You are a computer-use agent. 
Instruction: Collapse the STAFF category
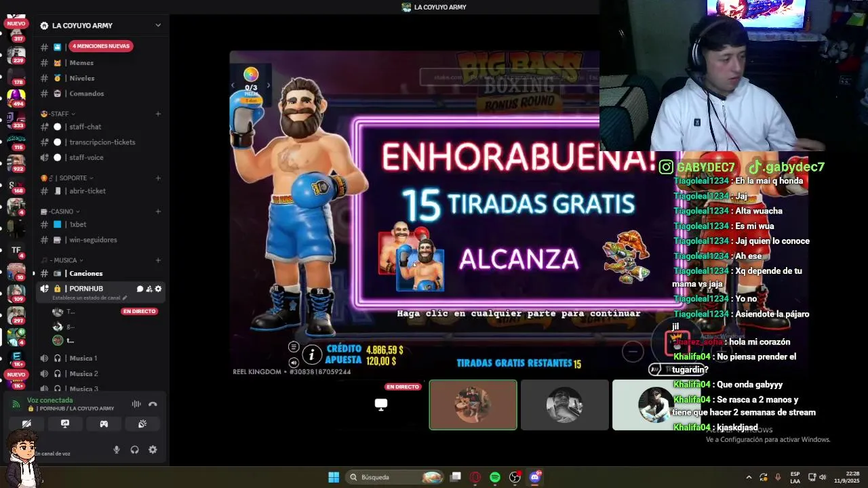tap(58, 114)
